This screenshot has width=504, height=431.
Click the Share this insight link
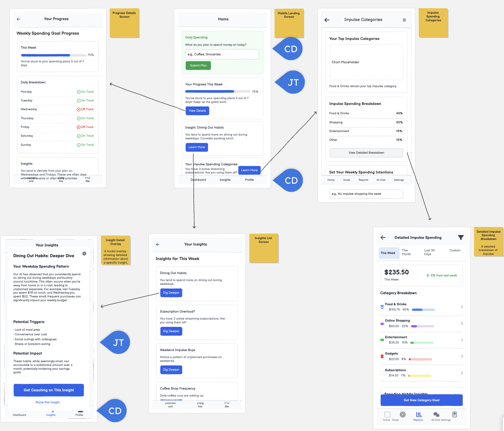(x=48, y=402)
